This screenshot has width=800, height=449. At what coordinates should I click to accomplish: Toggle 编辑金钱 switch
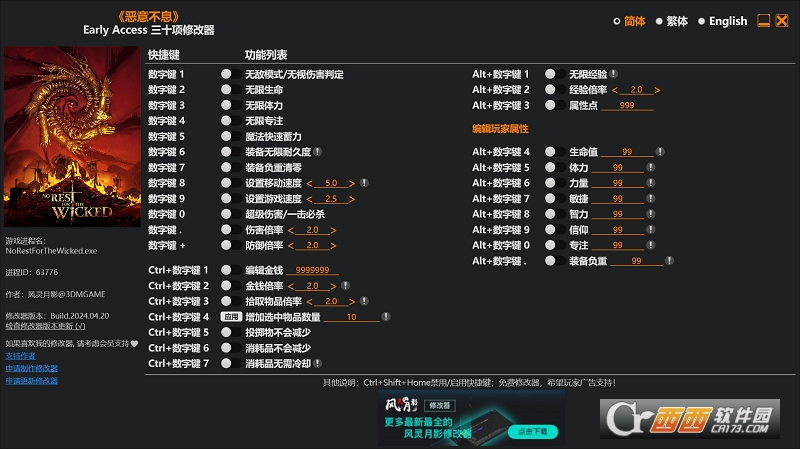pos(231,270)
